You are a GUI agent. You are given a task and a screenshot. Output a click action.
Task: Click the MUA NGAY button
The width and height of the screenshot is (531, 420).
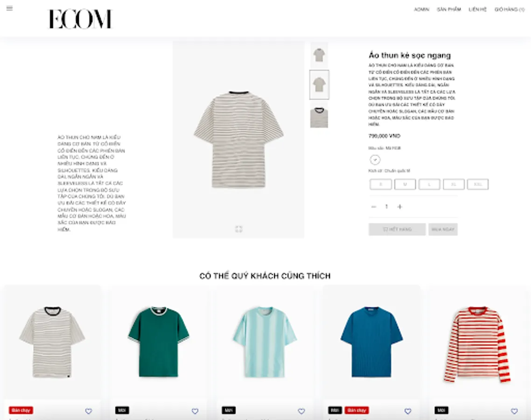pyautogui.click(x=443, y=229)
